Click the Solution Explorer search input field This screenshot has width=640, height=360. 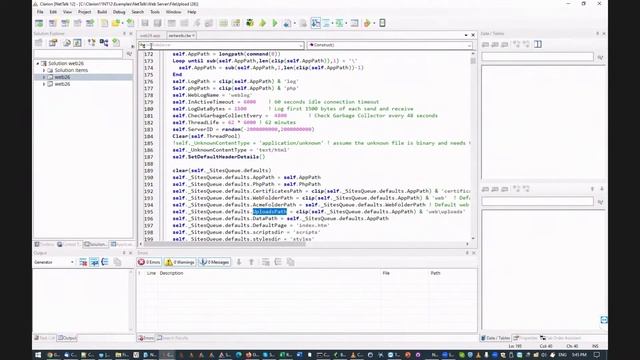pos(78,54)
